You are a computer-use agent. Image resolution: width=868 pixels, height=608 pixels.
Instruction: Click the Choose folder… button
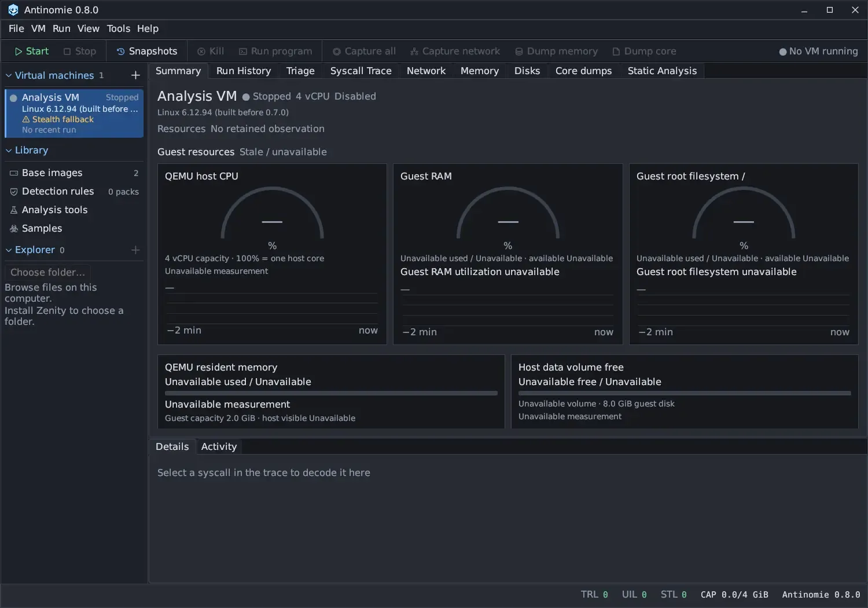(47, 272)
